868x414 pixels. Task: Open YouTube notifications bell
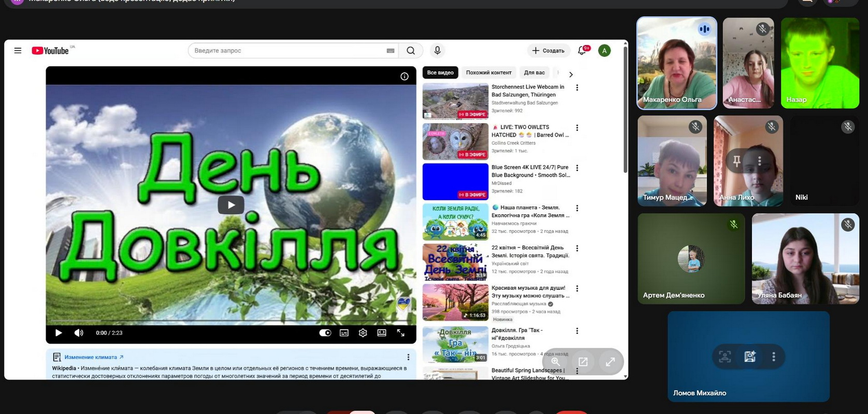tap(582, 51)
